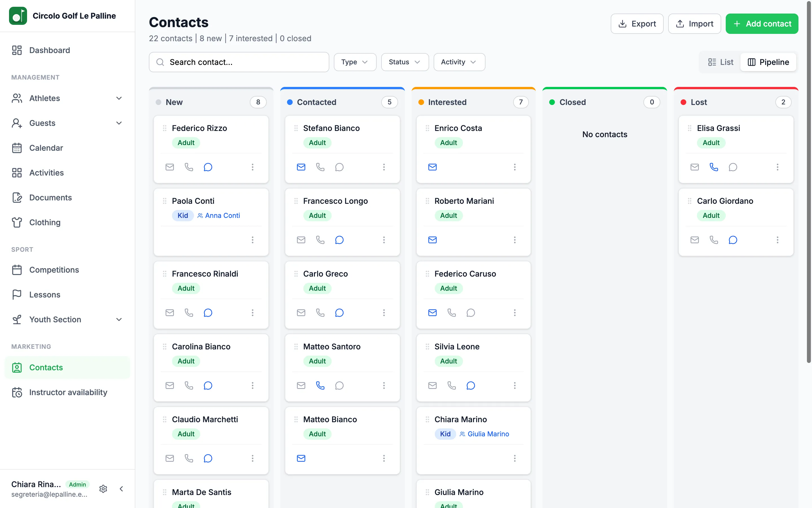Screen dimensions: 812x508
Task: Click the email icon on Matteo Bianco's card
Action: 301,458
